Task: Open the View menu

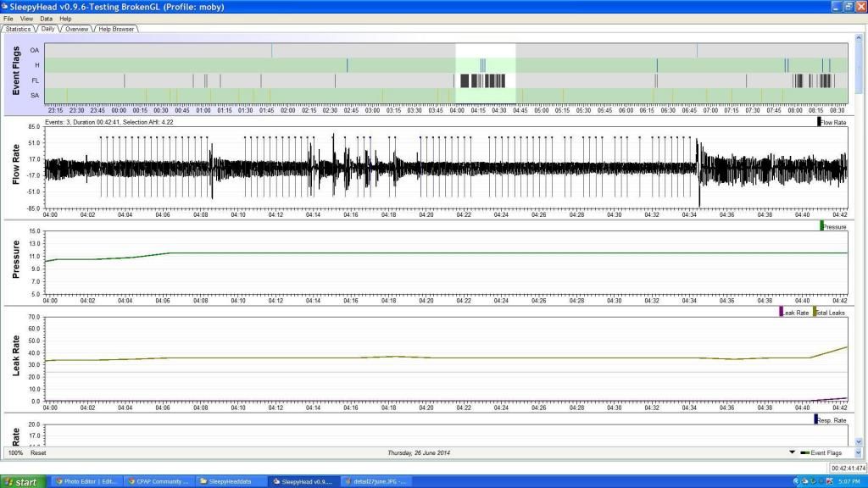Action: click(26, 19)
